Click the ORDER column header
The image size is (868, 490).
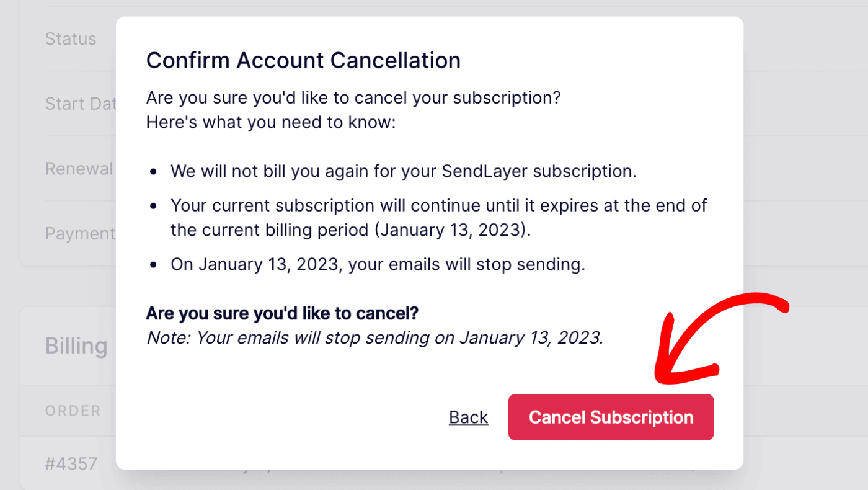[73, 411]
